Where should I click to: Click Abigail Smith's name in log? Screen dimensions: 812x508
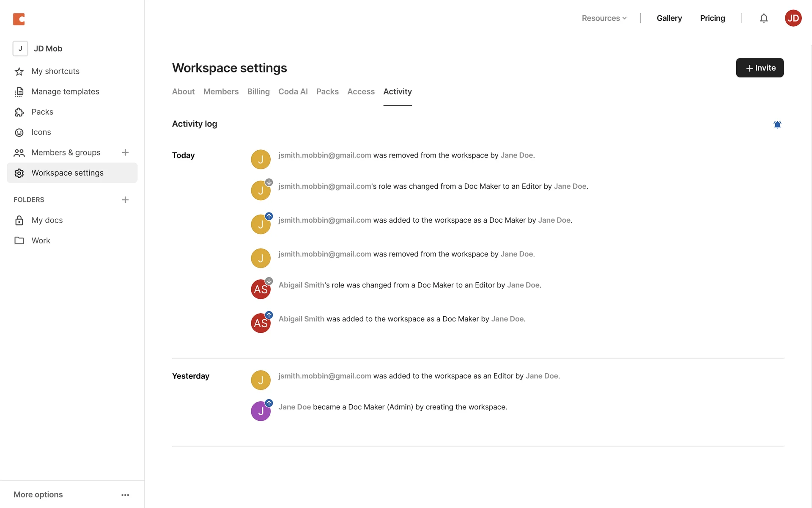(301, 285)
